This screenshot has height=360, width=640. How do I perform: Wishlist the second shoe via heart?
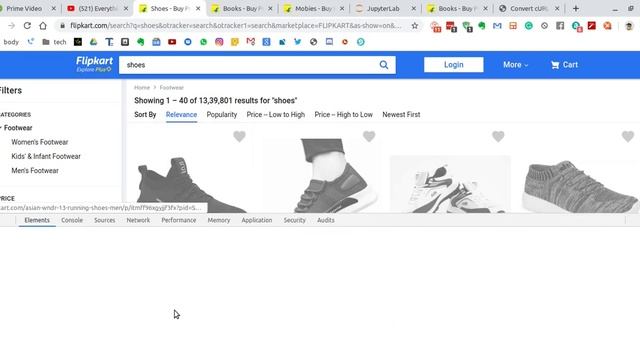coord(369,136)
